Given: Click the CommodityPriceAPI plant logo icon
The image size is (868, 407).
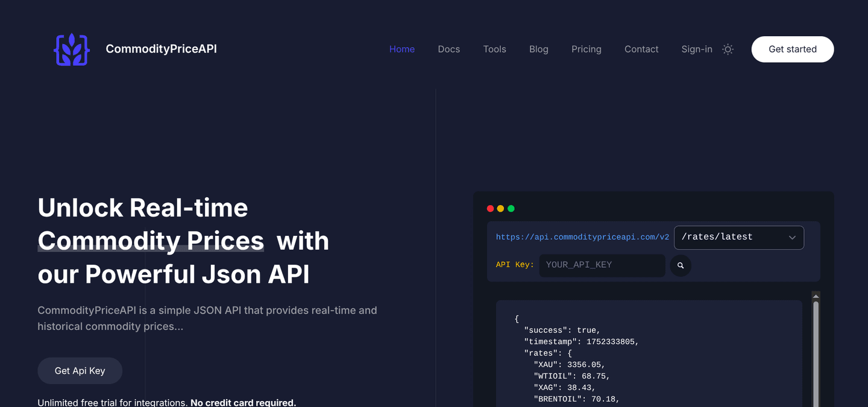Looking at the screenshot, I should (x=72, y=49).
